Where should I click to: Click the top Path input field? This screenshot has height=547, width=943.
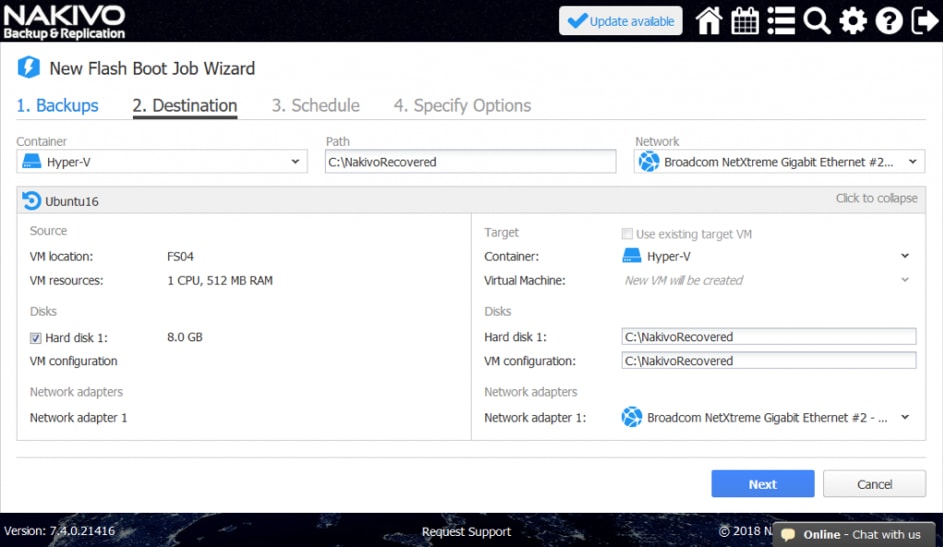click(470, 162)
